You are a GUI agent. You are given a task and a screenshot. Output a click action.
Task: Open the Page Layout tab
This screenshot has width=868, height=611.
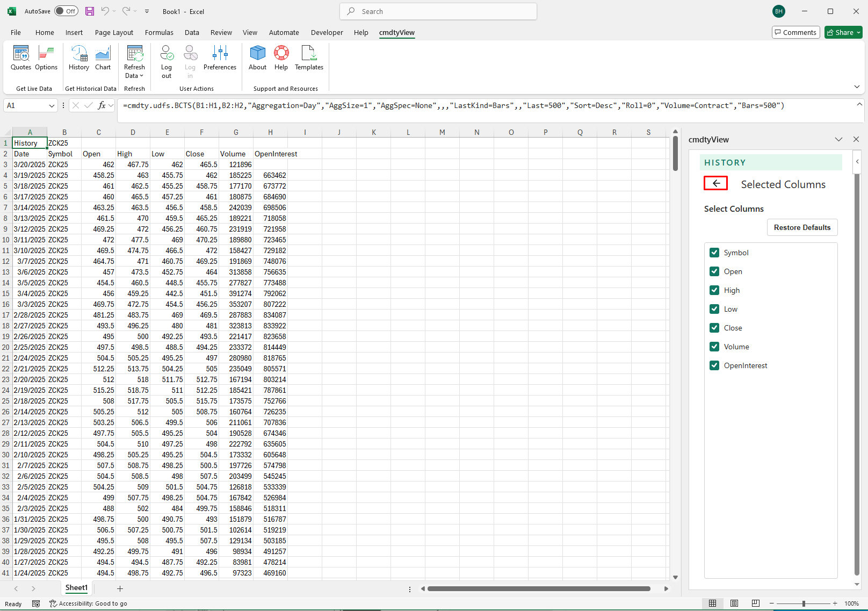point(114,32)
